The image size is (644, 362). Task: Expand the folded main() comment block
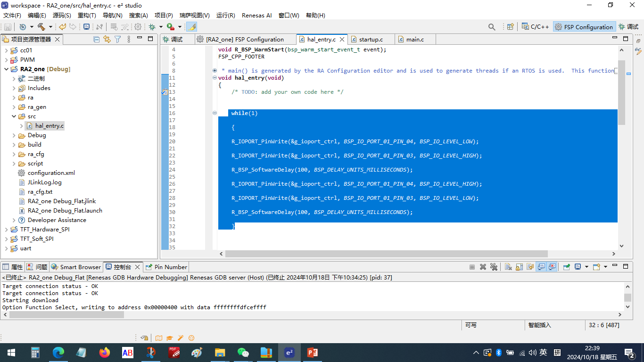click(215, 71)
